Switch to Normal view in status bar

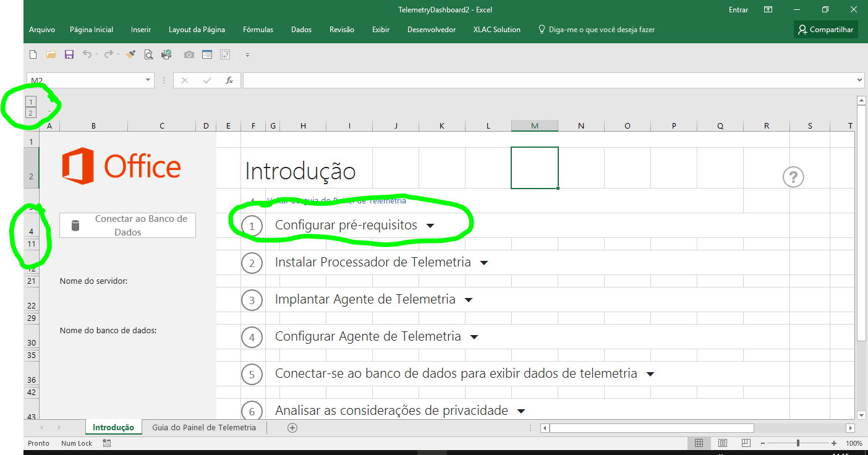click(699, 443)
